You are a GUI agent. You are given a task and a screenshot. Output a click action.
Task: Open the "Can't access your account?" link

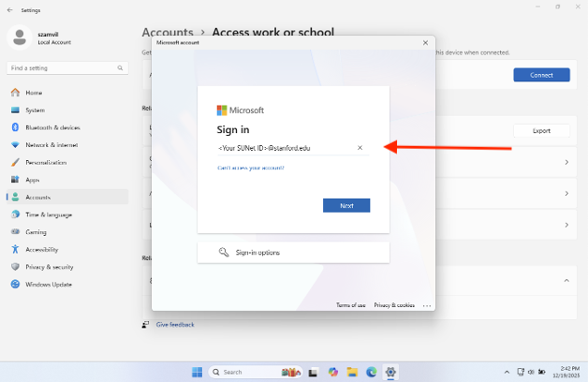pyautogui.click(x=250, y=168)
